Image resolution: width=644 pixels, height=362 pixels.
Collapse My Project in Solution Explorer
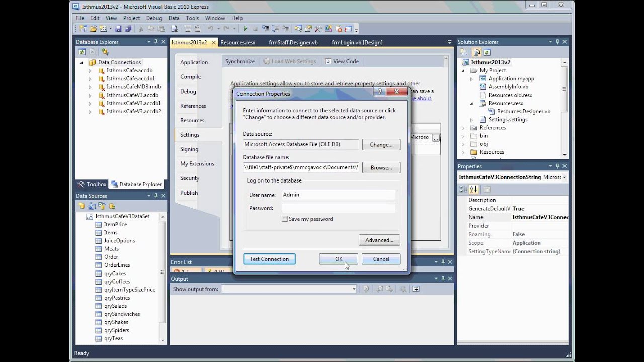click(463, 71)
